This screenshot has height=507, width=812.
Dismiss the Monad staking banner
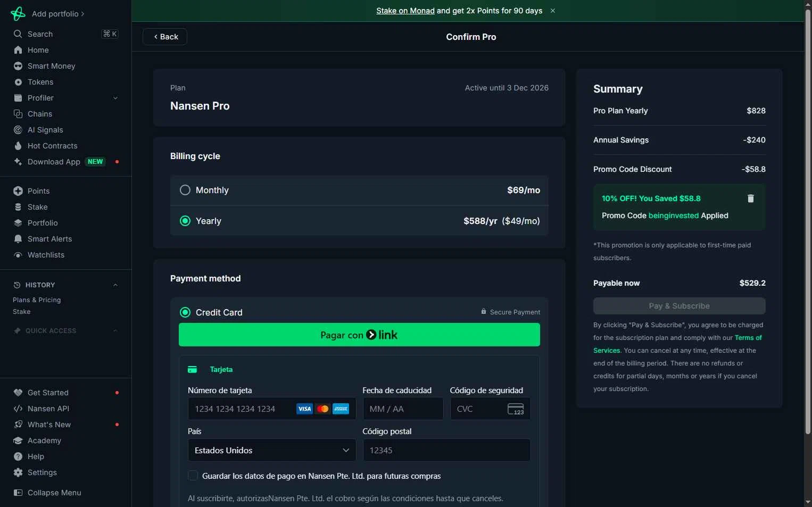click(553, 11)
